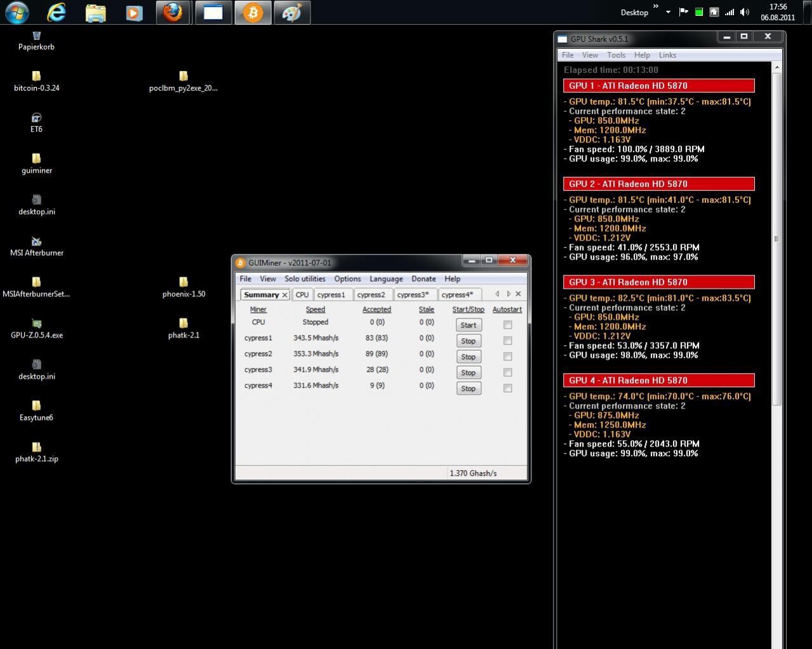Launch Internet Explorer from the taskbar
812x649 pixels.
click(x=57, y=12)
